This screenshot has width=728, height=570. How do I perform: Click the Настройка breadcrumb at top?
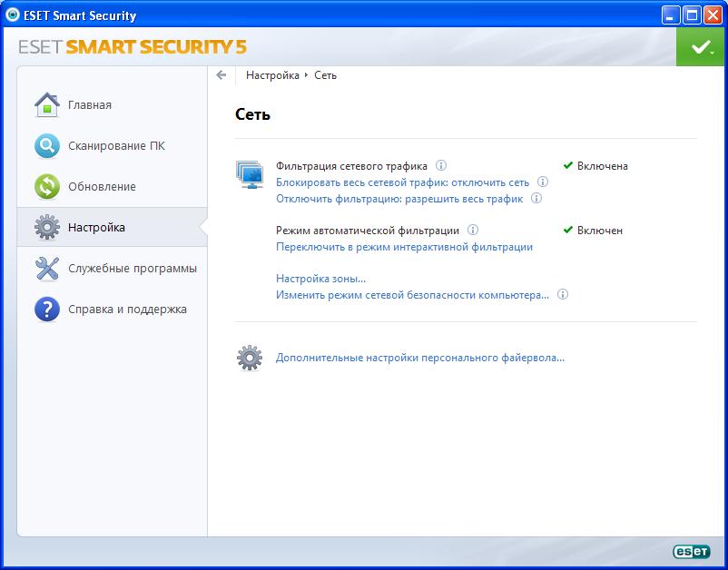click(x=272, y=75)
